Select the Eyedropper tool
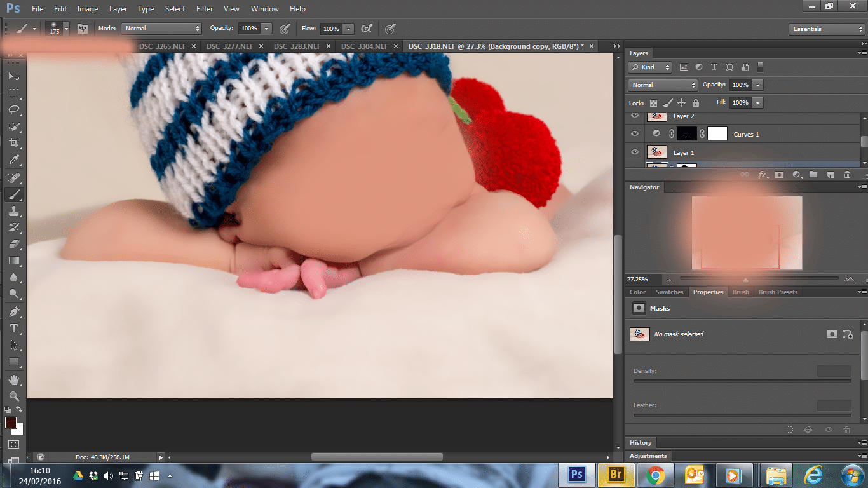868x488 pixels. [14, 159]
